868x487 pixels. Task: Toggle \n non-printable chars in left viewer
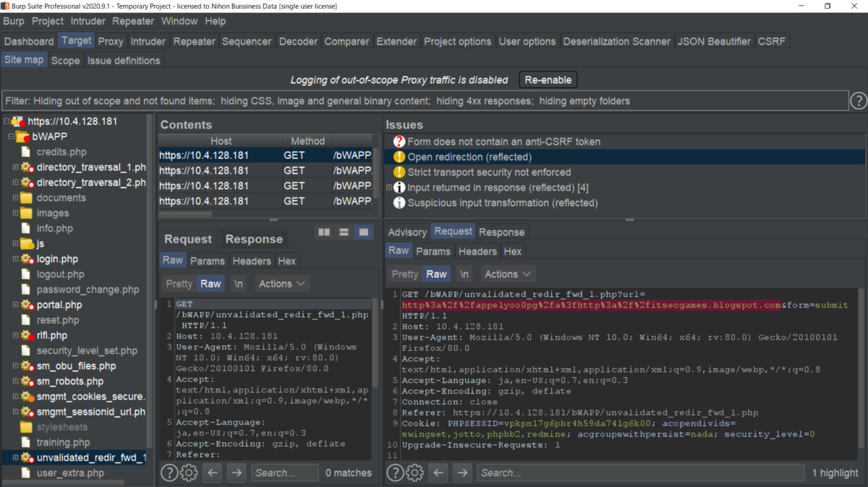238,284
